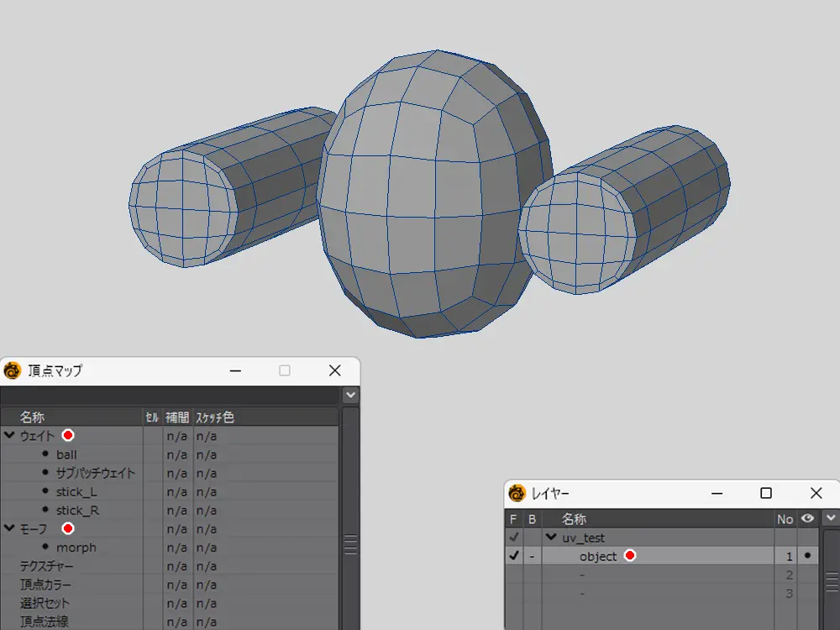This screenshot has width=840, height=630.
Task: Click the red marker beside ウェイト
Action: [x=68, y=435]
